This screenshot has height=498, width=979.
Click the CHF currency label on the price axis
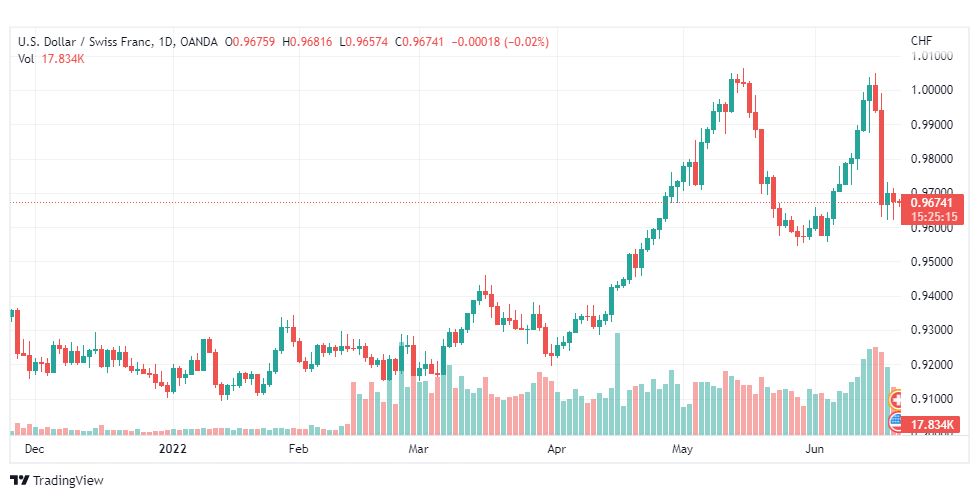[922, 41]
